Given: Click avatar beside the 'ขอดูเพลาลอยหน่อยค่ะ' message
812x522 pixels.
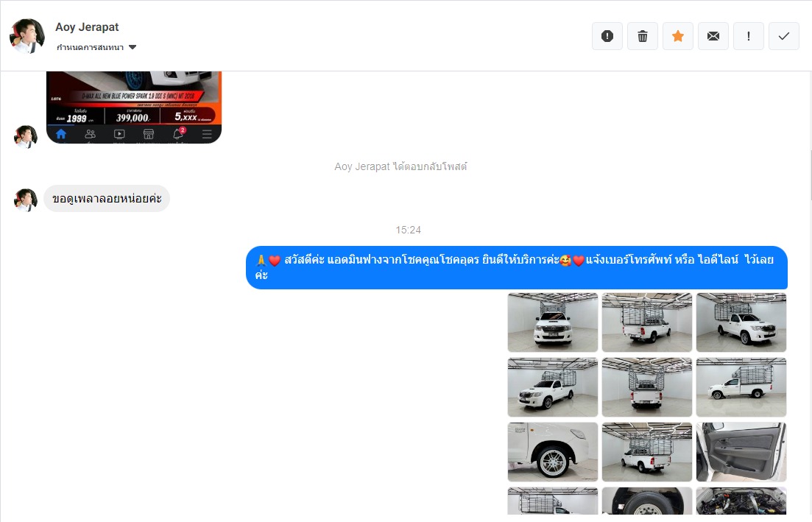Looking at the screenshot, I should (x=25, y=200).
